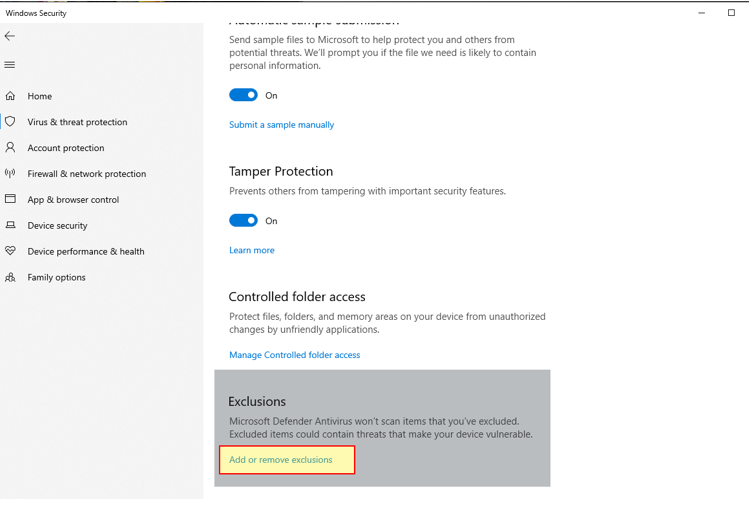The height and width of the screenshot is (506, 749).
Task: Open Firewall & network protection
Action: (x=87, y=173)
